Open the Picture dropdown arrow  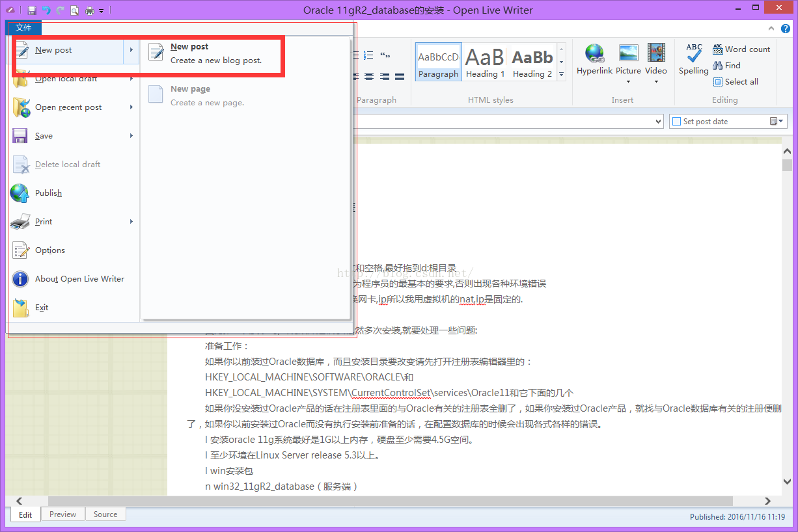[628, 82]
